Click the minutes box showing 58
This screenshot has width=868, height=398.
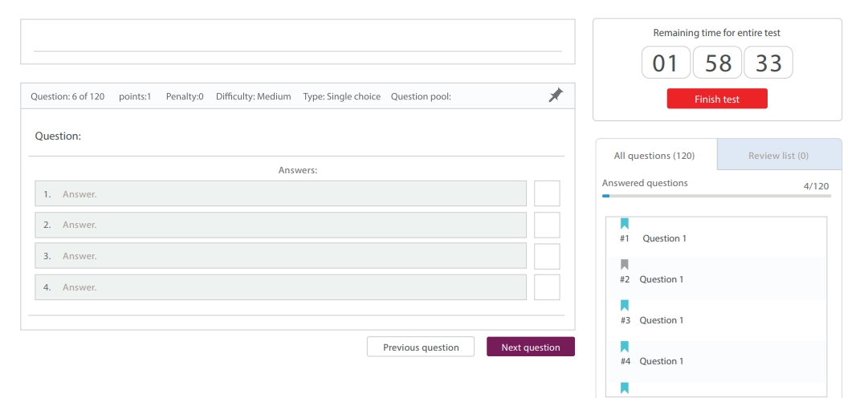coord(717,63)
